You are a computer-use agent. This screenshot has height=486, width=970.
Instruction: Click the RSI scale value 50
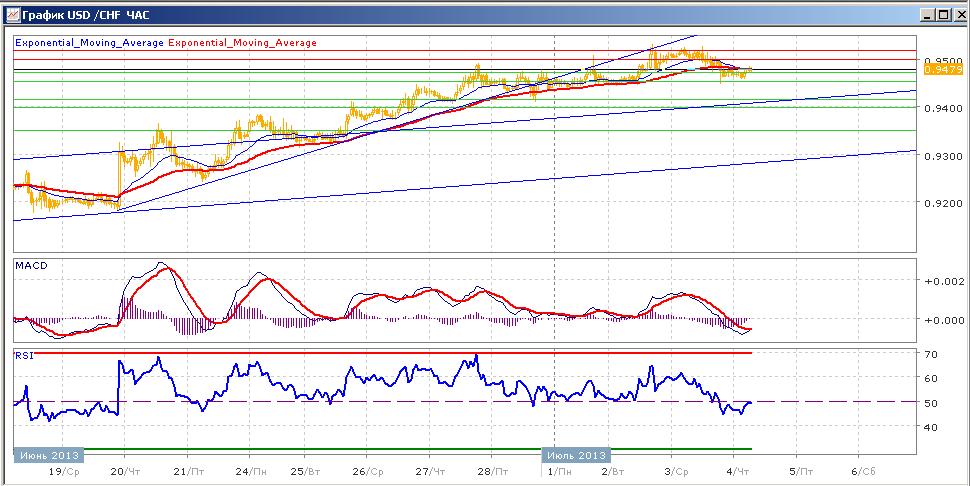click(931, 403)
